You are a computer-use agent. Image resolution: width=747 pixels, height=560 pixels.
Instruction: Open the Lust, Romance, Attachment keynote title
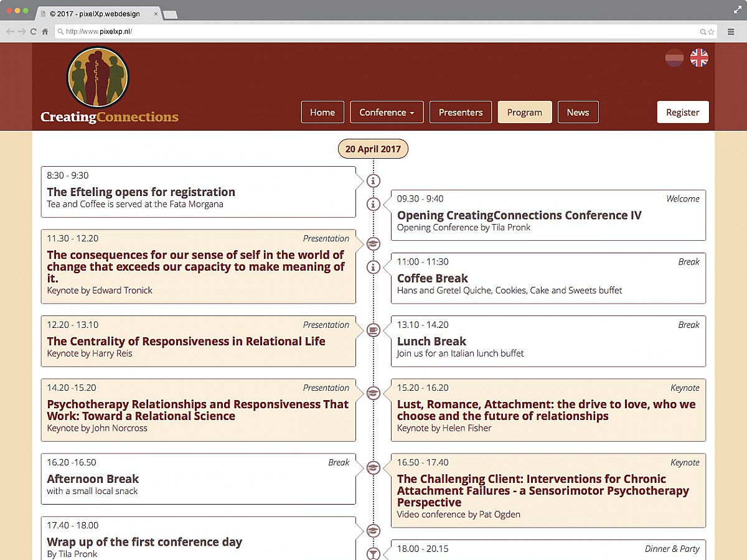click(546, 410)
